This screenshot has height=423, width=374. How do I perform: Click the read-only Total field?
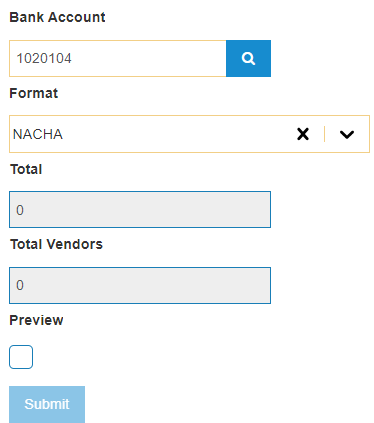pyautogui.click(x=140, y=210)
